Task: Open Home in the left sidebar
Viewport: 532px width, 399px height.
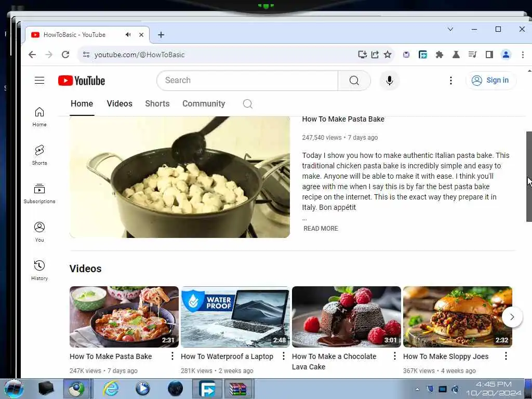Action: 39,117
